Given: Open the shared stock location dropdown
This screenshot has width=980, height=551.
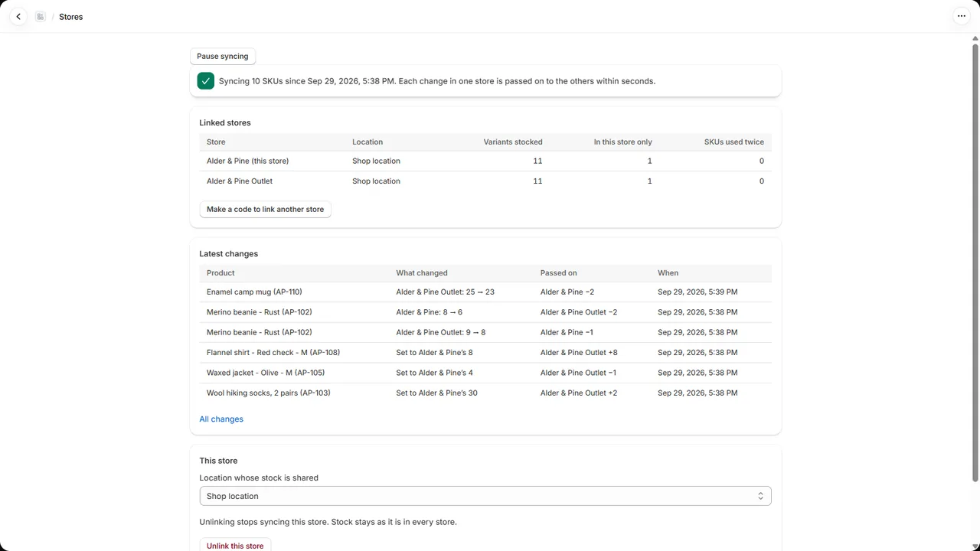Looking at the screenshot, I should [x=485, y=496].
